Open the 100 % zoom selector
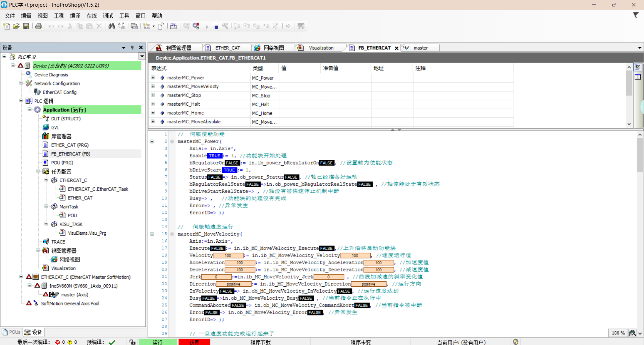This screenshot has height=345, width=644. coord(618,333)
